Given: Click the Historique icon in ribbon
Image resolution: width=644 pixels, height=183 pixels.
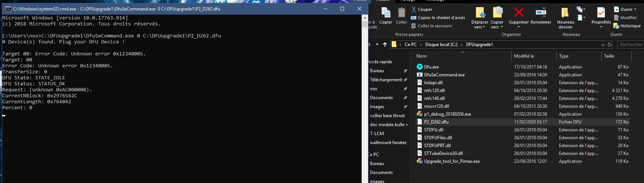Looking at the screenshot, I should point(616,26).
